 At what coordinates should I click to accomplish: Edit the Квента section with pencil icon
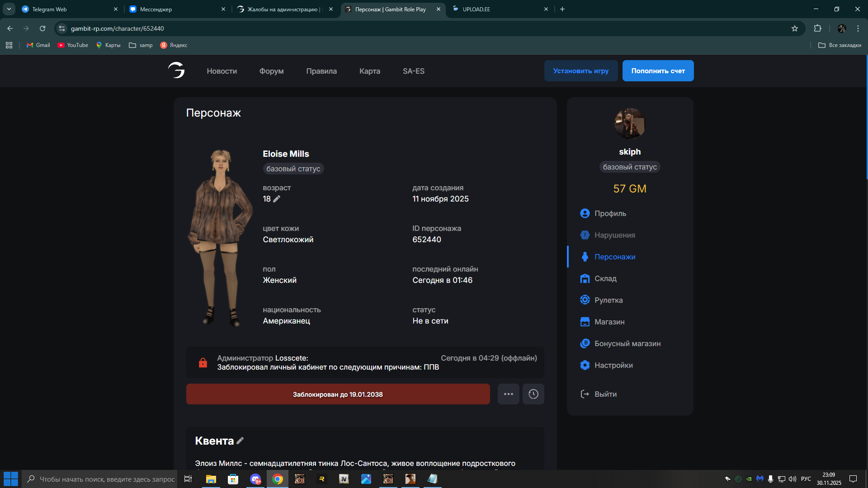pos(240,441)
